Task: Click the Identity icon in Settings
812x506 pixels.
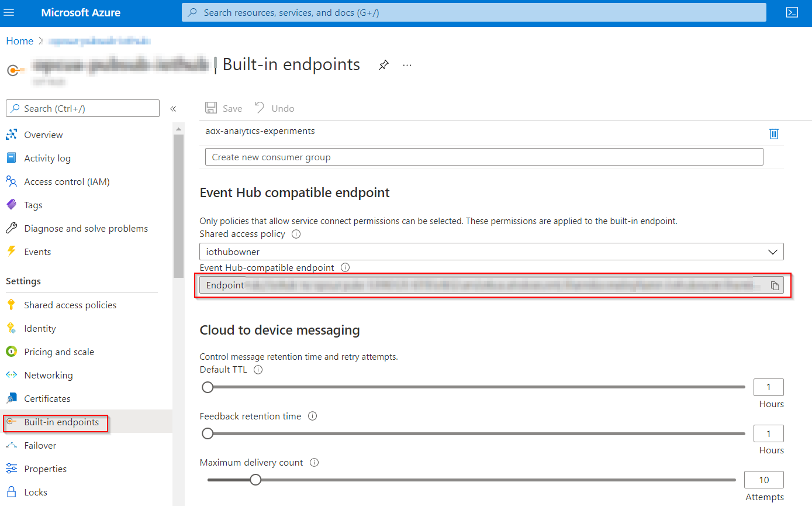Action: 11,328
